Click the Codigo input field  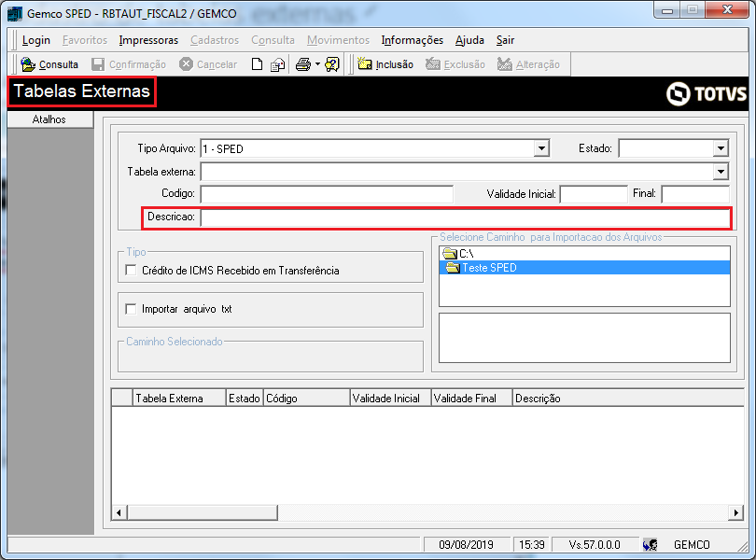pos(327,194)
